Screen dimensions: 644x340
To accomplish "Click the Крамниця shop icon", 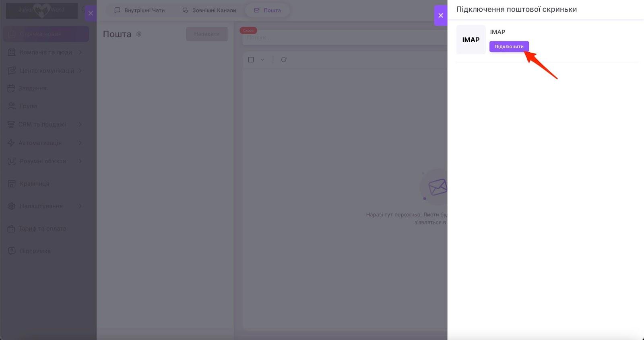I will click(x=12, y=183).
